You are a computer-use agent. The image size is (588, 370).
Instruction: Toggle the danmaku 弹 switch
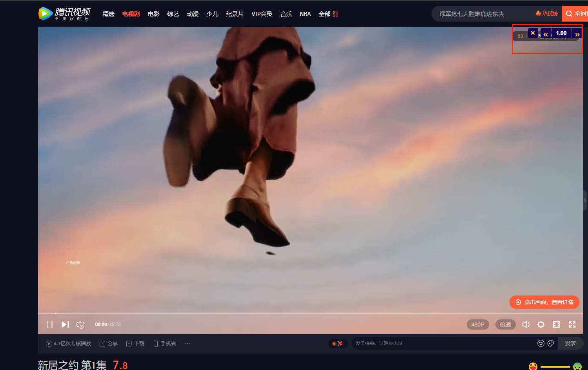[338, 344]
